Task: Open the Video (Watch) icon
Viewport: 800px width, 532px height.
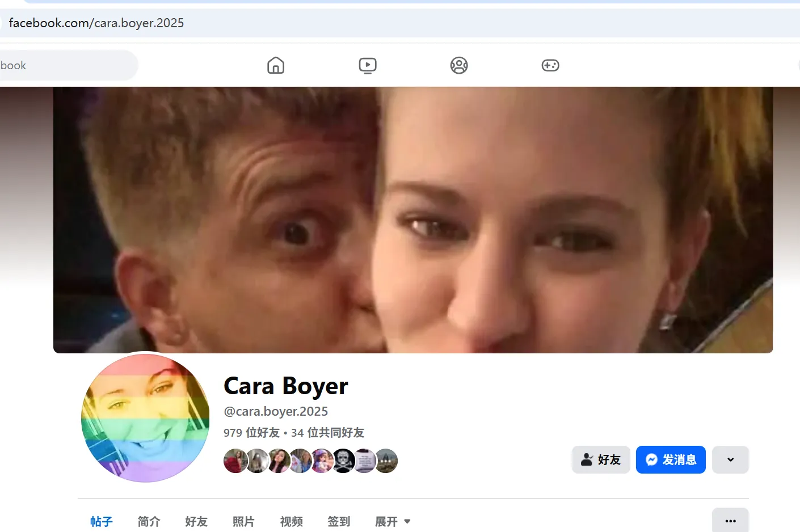Action: click(x=367, y=65)
